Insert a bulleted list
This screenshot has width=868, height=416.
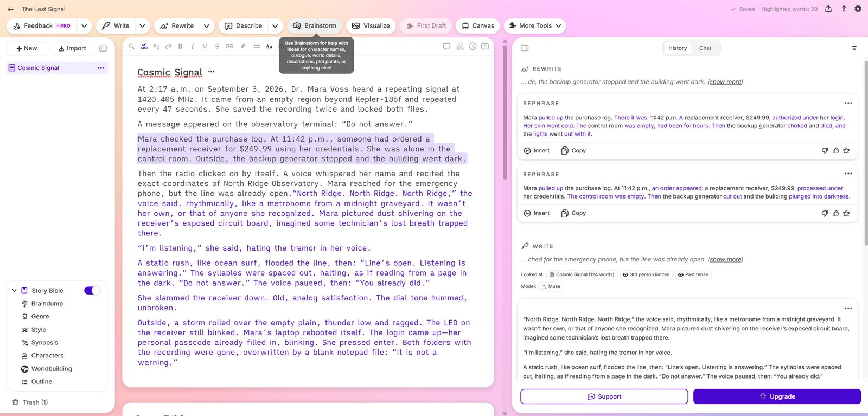click(257, 47)
